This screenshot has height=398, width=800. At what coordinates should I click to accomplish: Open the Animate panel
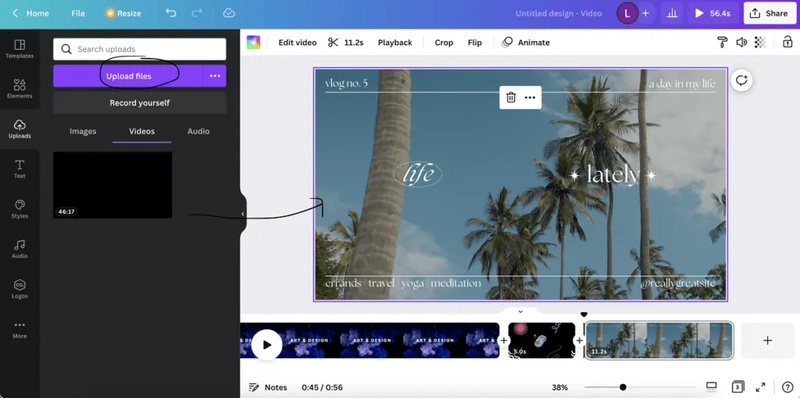click(526, 42)
